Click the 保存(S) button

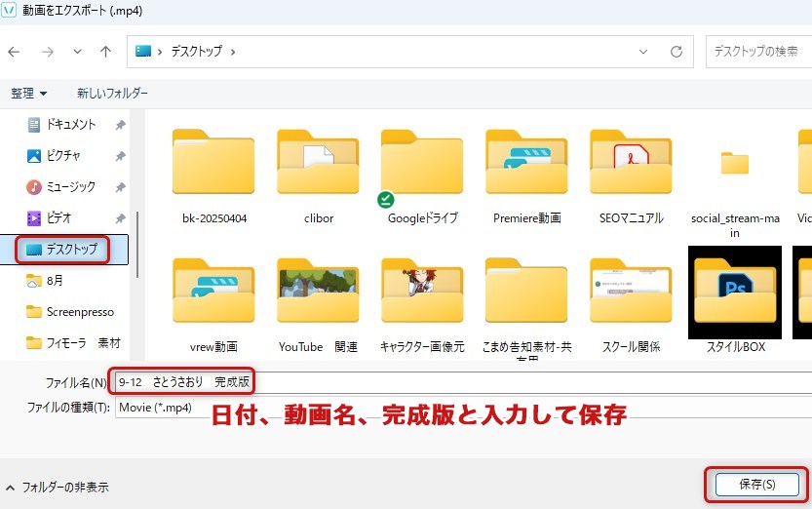coord(756,484)
